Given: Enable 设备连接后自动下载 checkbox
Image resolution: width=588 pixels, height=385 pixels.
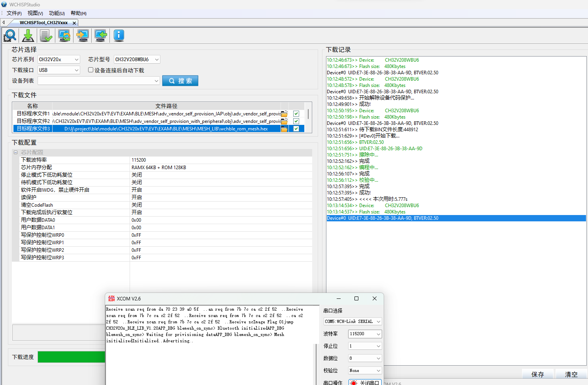Looking at the screenshot, I should (90, 70).
